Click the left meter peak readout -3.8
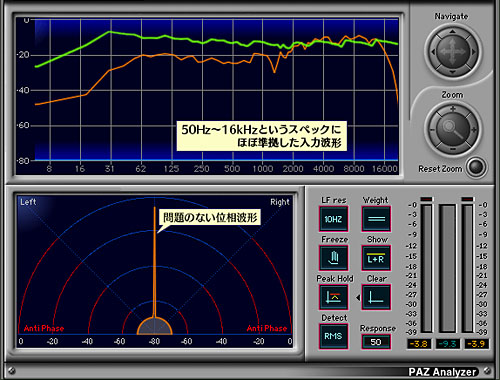The image size is (500, 380). point(419,344)
